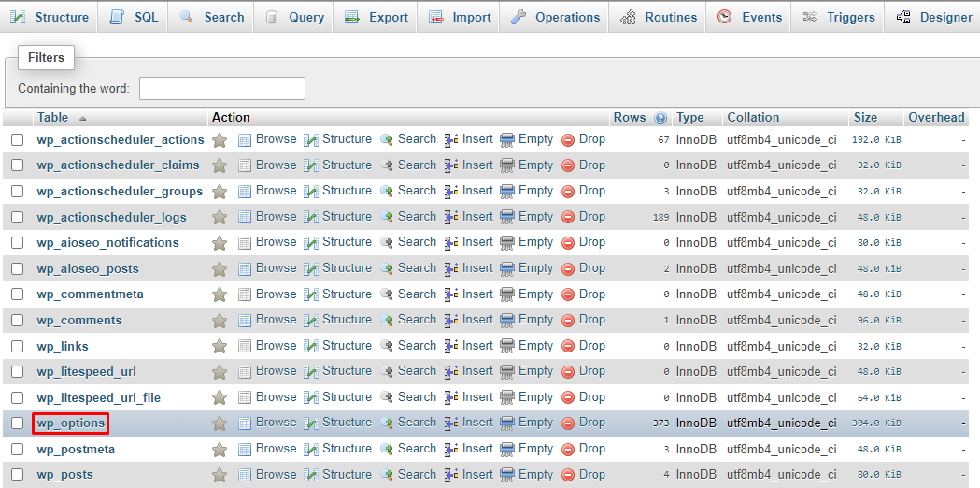Sort by the Table column header
980x488 pixels.
(52, 118)
